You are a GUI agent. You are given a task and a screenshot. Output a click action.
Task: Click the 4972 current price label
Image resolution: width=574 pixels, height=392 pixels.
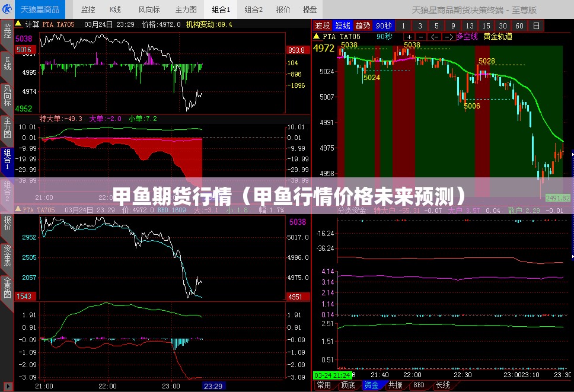click(x=324, y=48)
